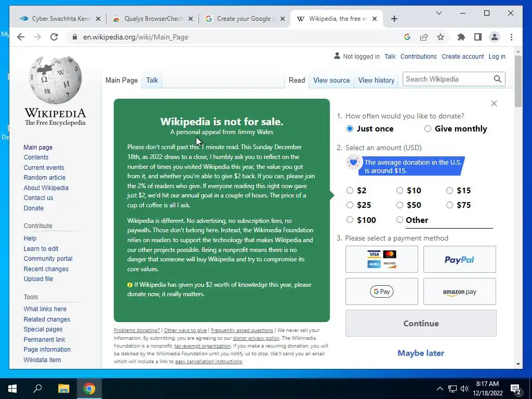Open the Random article sidebar link
Viewport: 532px width, 399px height.
pos(45,178)
